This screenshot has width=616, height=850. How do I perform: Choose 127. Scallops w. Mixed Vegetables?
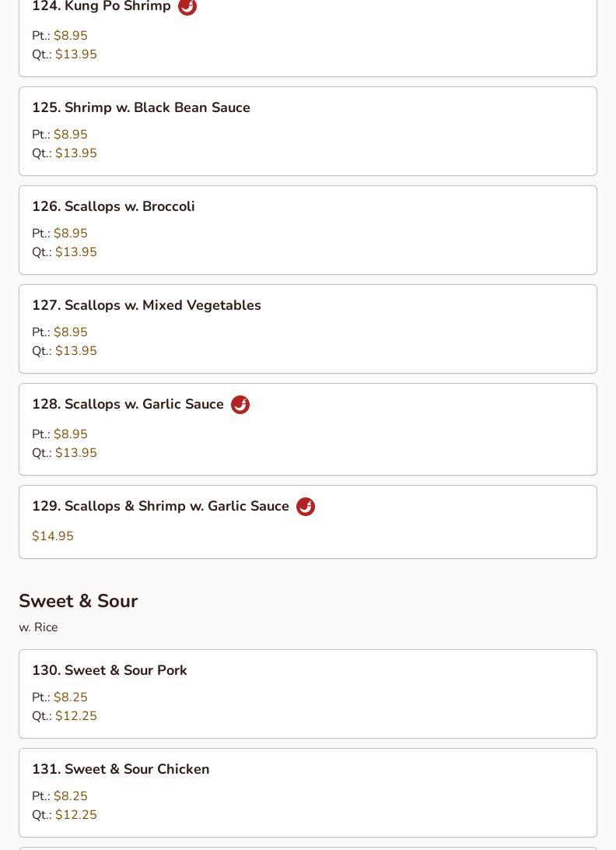pyautogui.click(x=146, y=305)
